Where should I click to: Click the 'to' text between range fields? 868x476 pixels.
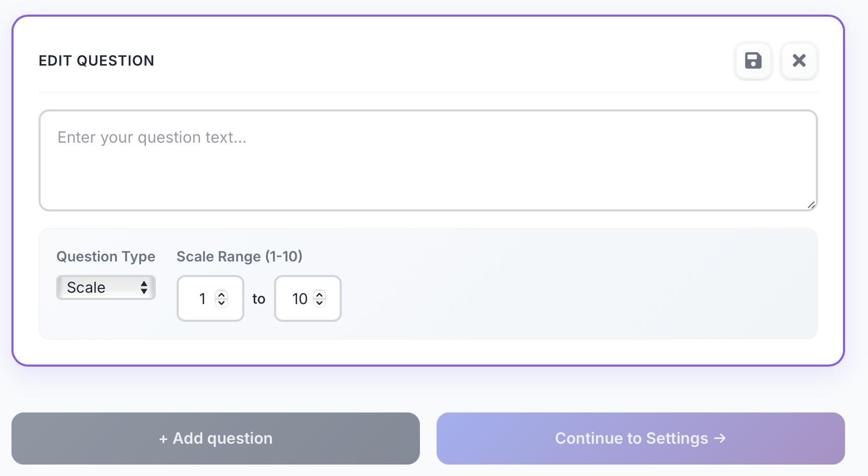(x=259, y=299)
